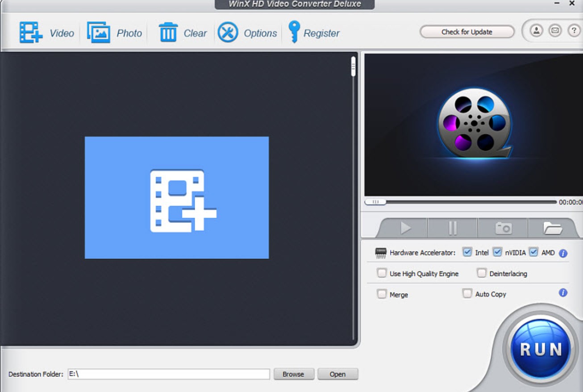Click the Photo toolbar label
The height and width of the screenshot is (392, 583).
[x=129, y=33]
